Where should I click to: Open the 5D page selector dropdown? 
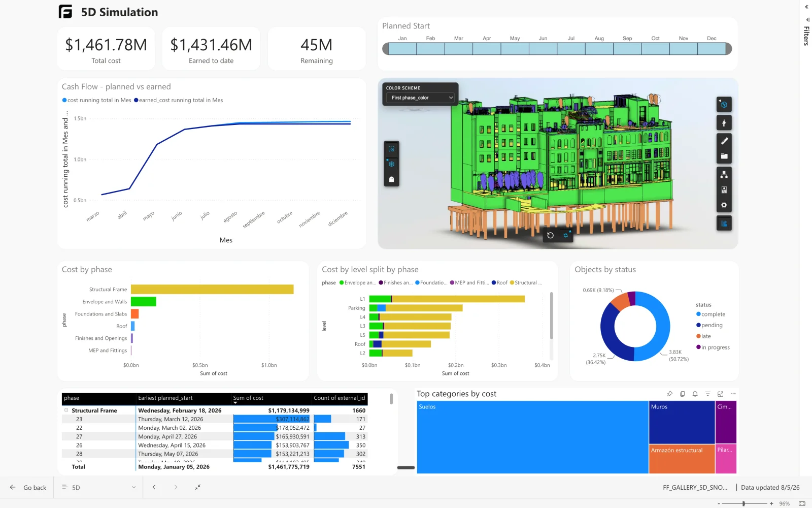click(x=98, y=487)
